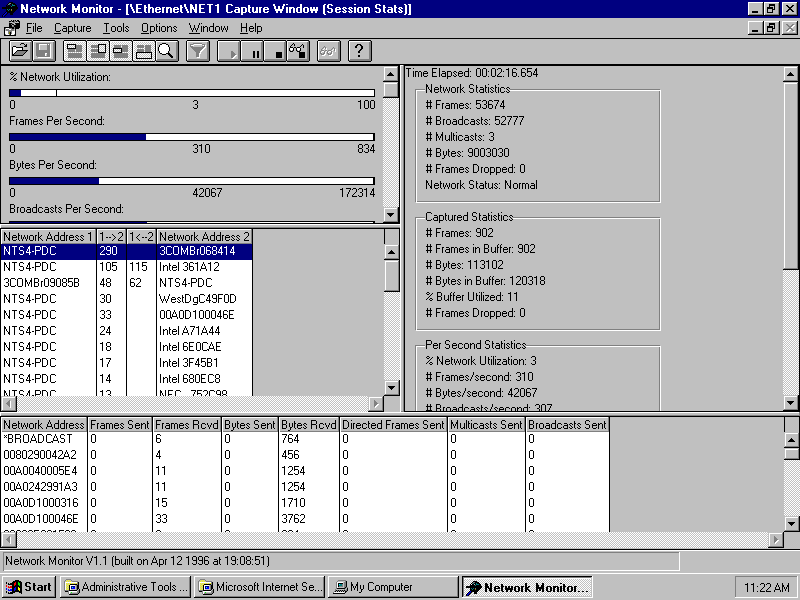This screenshot has height=600, width=800.
Task: Open the File menu
Action: [x=34, y=28]
